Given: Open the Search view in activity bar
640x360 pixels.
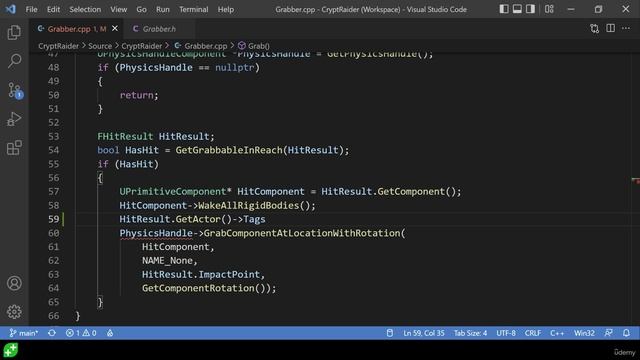Looking at the screenshot, I should [14, 61].
